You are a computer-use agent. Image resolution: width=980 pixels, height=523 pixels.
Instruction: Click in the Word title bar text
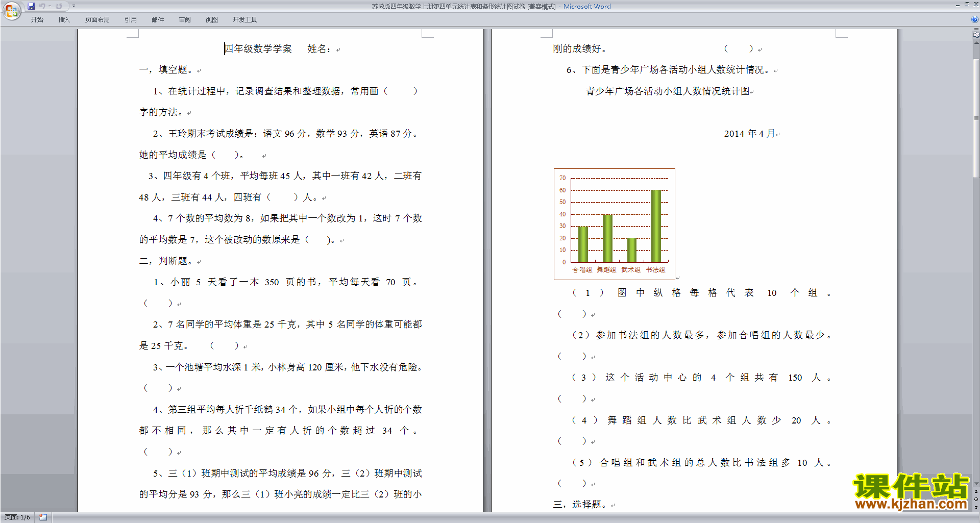491,7
